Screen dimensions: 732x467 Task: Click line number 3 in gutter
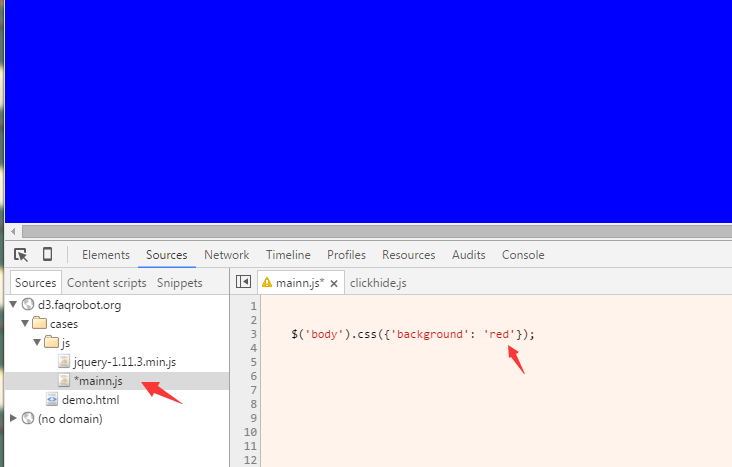tap(253, 334)
